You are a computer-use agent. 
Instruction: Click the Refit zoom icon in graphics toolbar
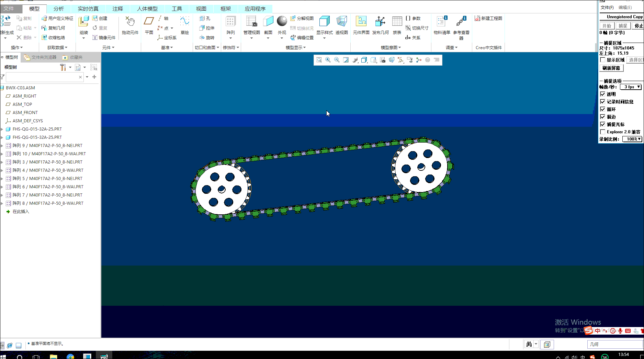pos(319,60)
